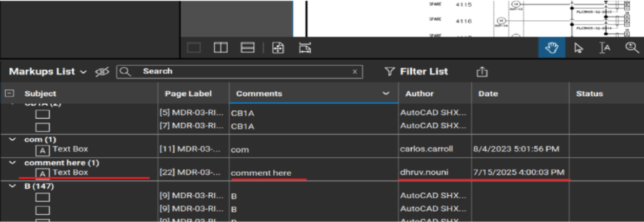Viewport: 644px width, 222px height.
Task: Click the fit page icon
Action: (278, 48)
